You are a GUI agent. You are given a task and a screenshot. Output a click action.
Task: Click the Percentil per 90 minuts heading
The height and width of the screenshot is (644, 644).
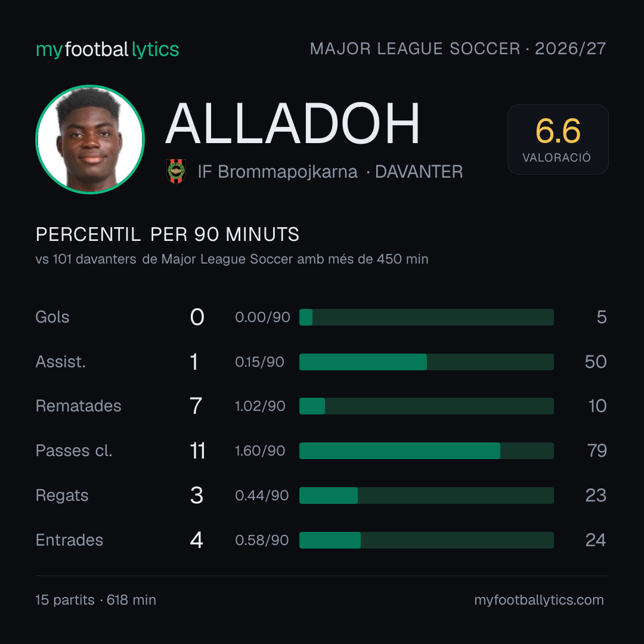167,234
